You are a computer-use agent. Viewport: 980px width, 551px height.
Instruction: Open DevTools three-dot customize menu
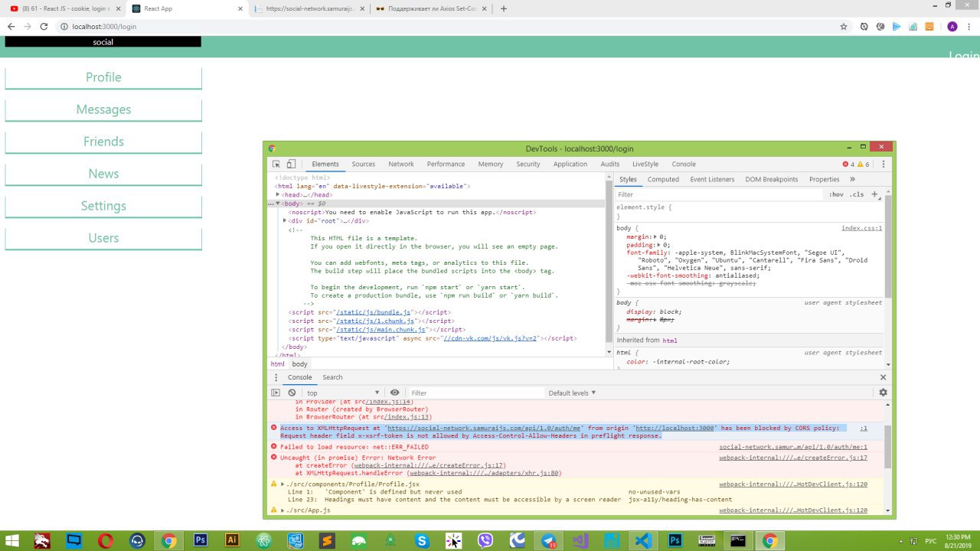(883, 164)
